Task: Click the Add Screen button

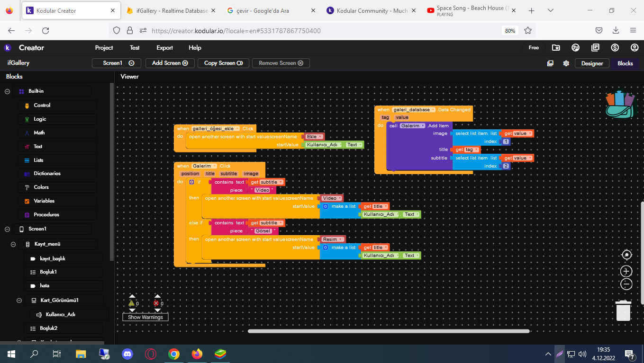Action: point(170,63)
